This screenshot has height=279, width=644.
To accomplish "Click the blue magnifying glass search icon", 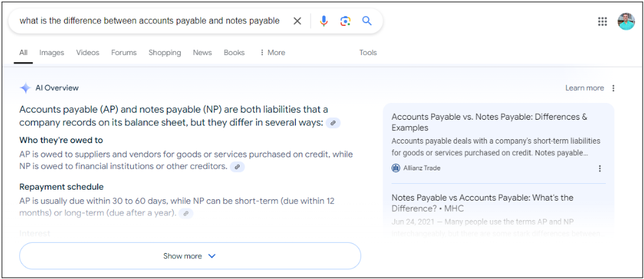I will point(367,21).
